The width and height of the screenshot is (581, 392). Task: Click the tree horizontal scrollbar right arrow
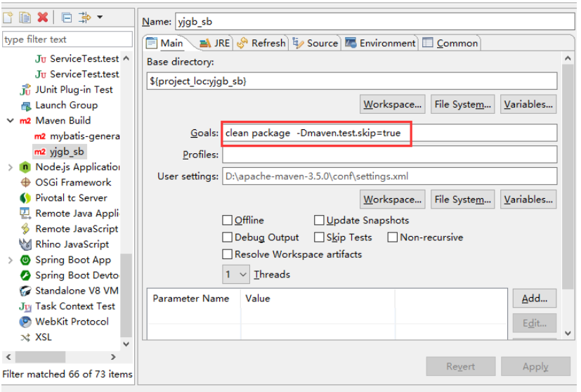(x=113, y=357)
